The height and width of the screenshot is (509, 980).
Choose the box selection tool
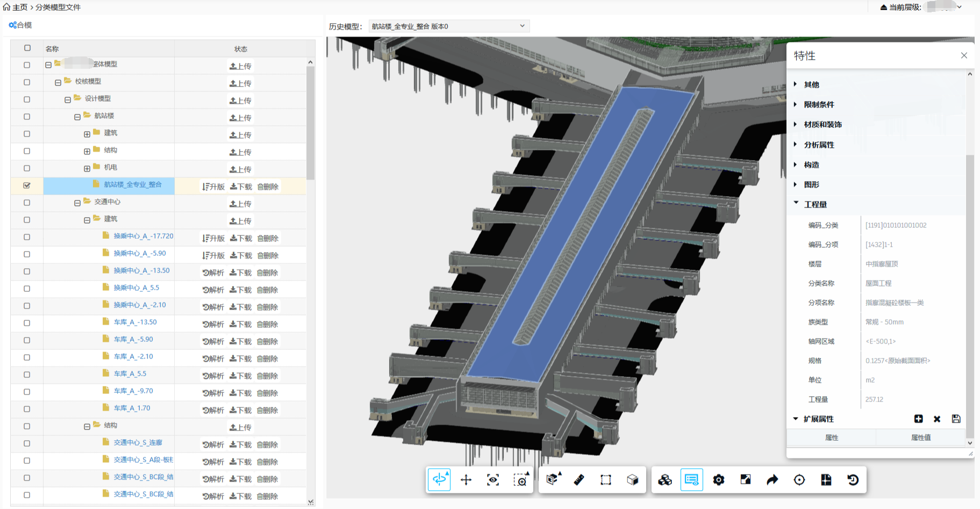(x=606, y=479)
